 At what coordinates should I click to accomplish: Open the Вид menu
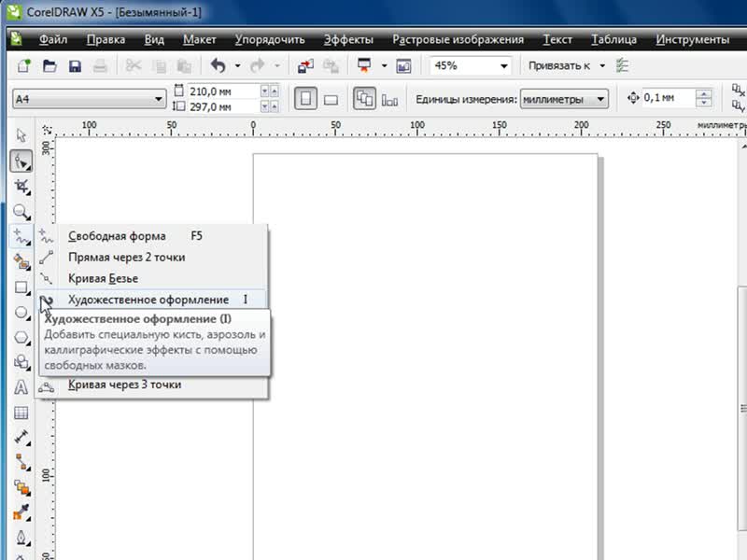154,39
